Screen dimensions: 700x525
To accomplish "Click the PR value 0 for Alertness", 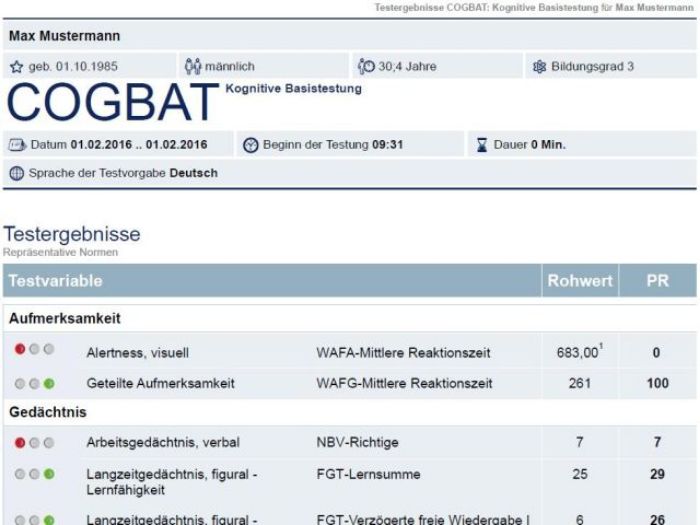I will (x=656, y=353).
